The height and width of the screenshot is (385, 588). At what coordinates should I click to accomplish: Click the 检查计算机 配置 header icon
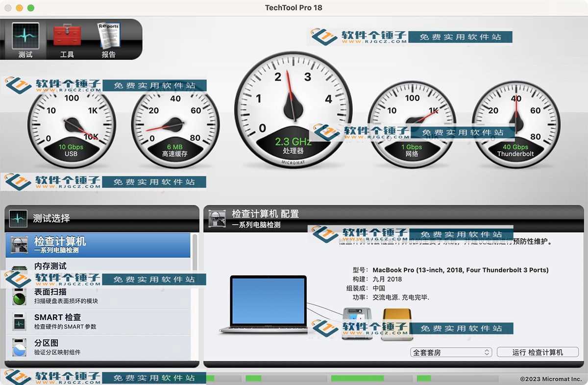[217, 218]
